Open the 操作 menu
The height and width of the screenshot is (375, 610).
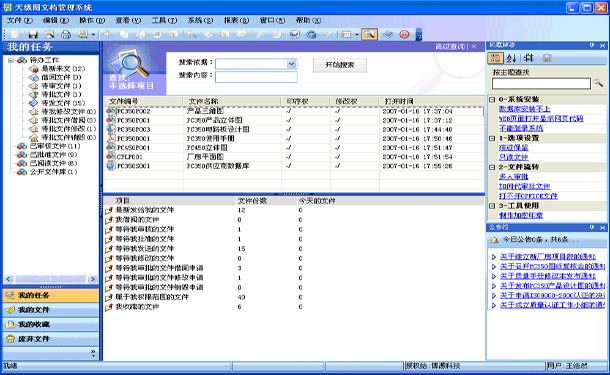click(92, 20)
